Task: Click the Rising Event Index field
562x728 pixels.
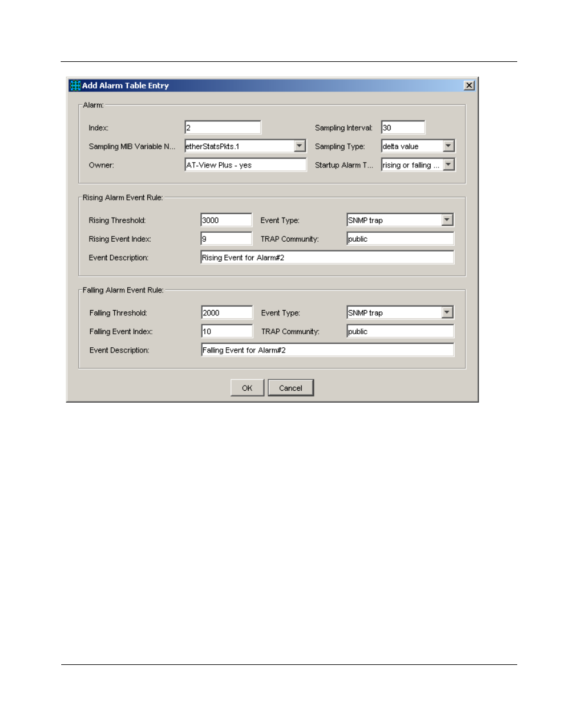Action: pos(226,239)
